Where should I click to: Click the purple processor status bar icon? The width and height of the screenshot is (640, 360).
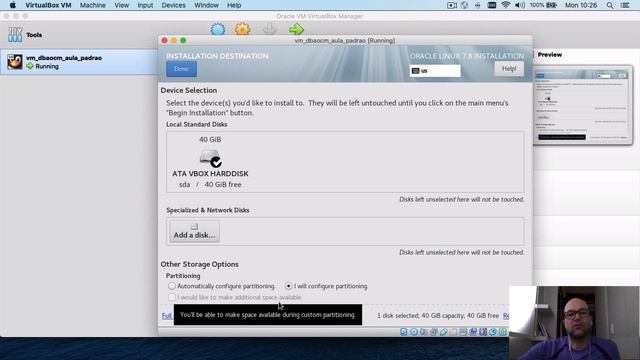(483, 332)
